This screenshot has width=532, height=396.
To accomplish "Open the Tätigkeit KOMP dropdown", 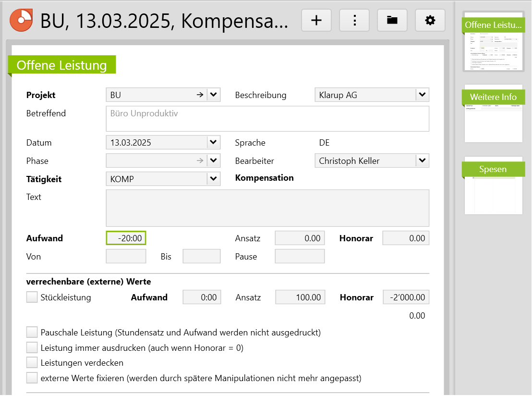I will 214,179.
